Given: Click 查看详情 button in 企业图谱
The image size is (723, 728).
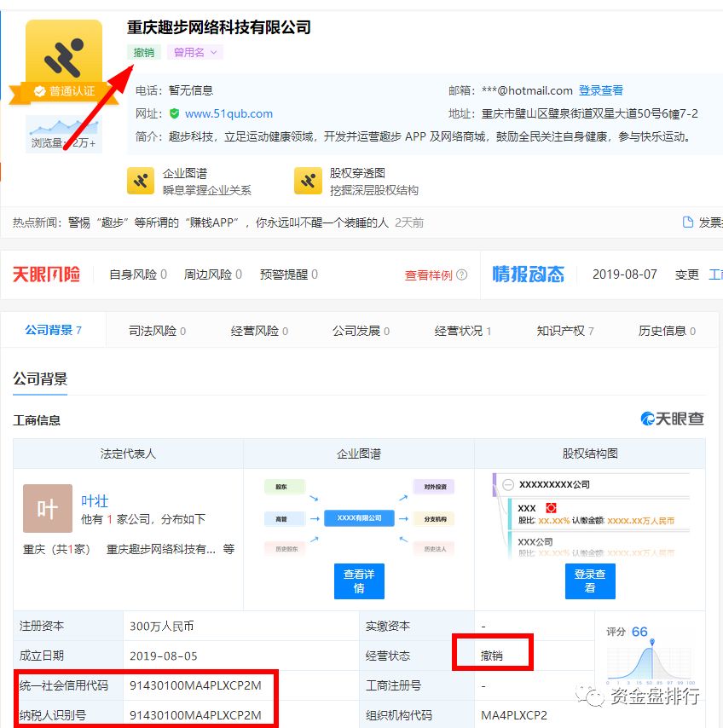Looking at the screenshot, I should pos(359,581).
